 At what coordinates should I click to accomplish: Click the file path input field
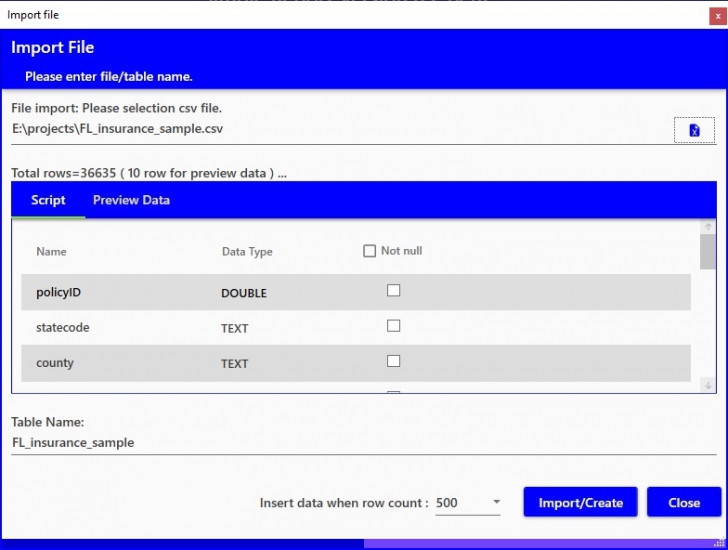click(x=341, y=129)
